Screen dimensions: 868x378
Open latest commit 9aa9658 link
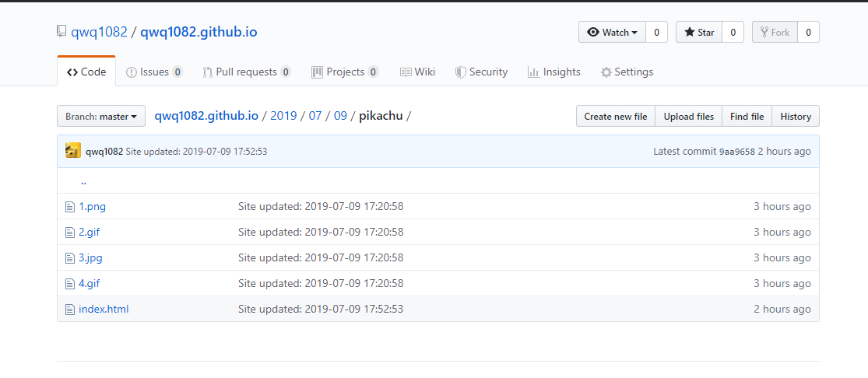tap(736, 152)
